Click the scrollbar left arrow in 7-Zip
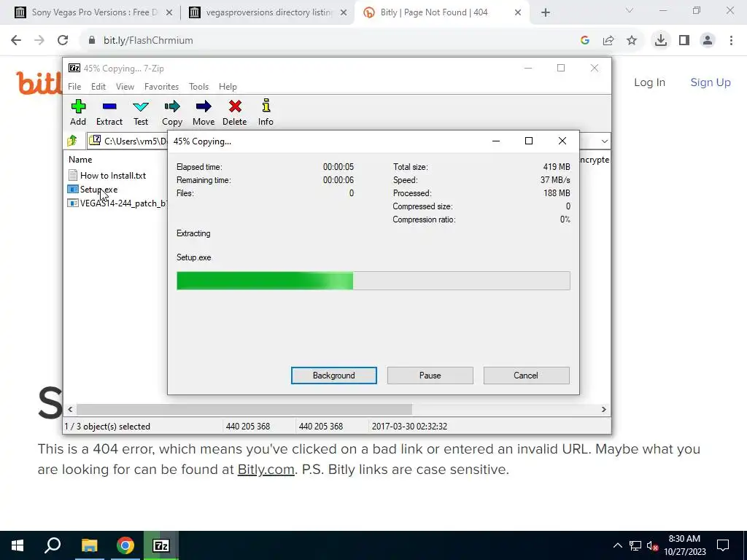 (71, 410)
